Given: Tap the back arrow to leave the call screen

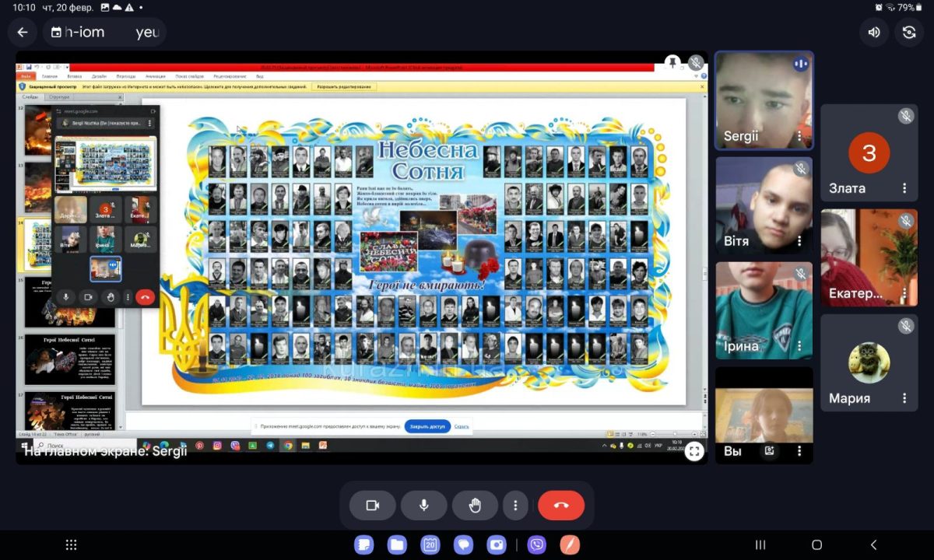Looking at the screenshot, I should [23, 33].
